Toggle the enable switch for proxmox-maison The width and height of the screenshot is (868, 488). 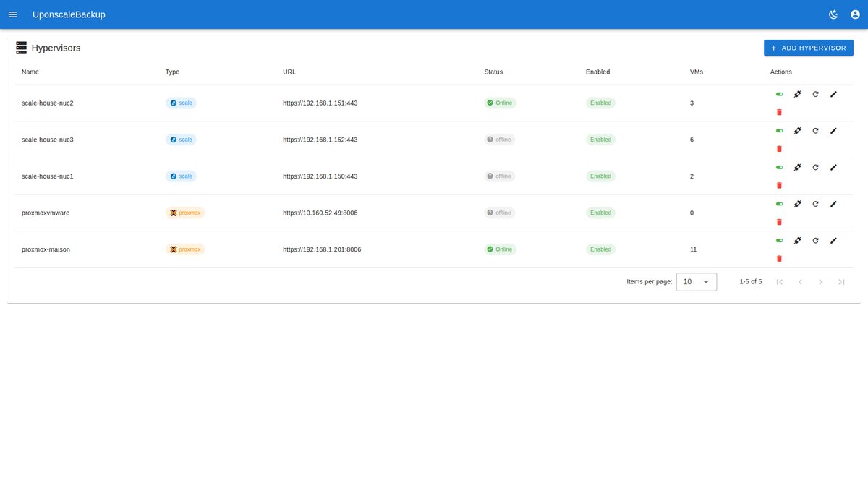pyautogui.click(x=779, y=240)
